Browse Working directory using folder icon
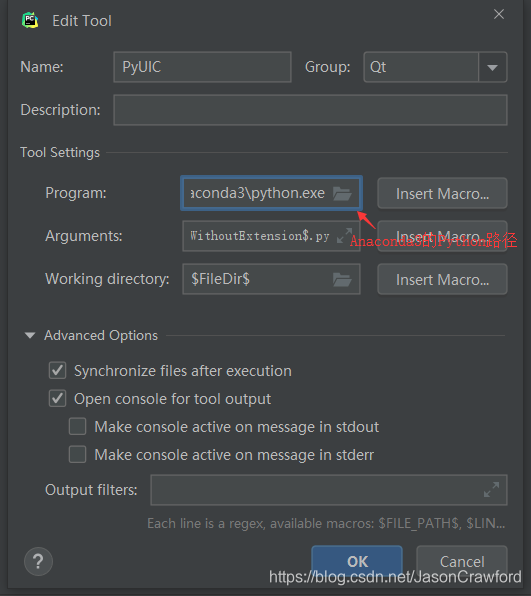The height and width of the screenshot is (596, 531). click(x=342, y=280)
